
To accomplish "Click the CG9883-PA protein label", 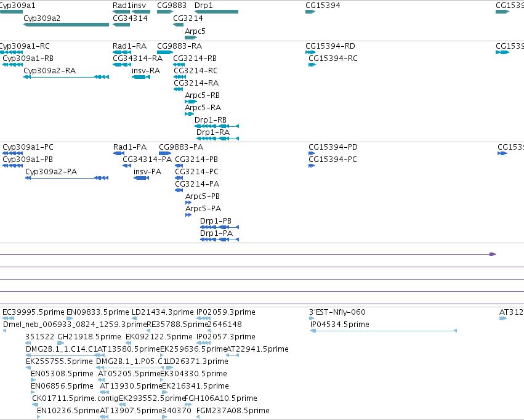I will 181,147.
